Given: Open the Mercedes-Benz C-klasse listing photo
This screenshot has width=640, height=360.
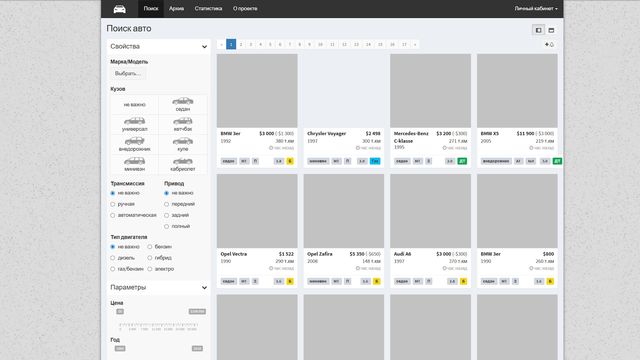Looking at the screenshot, I should tap(430, 91).
